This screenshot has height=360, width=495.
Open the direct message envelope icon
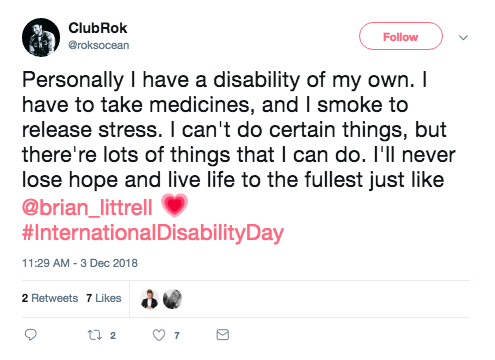click(223, 335)
